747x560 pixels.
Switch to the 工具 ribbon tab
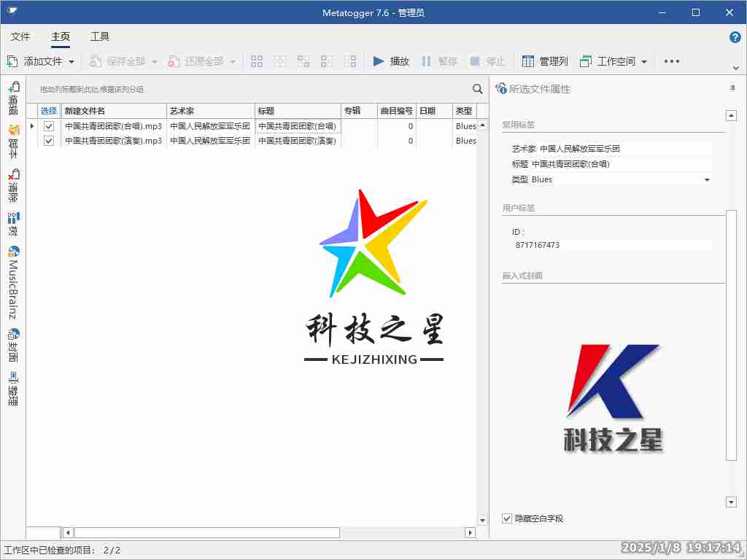100,36
